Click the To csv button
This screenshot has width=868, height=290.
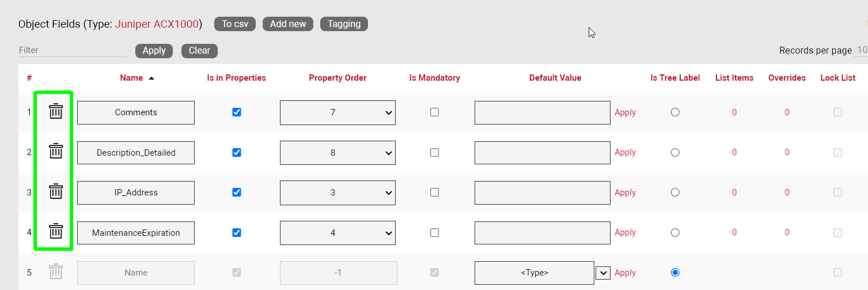[x=234, y=24]
